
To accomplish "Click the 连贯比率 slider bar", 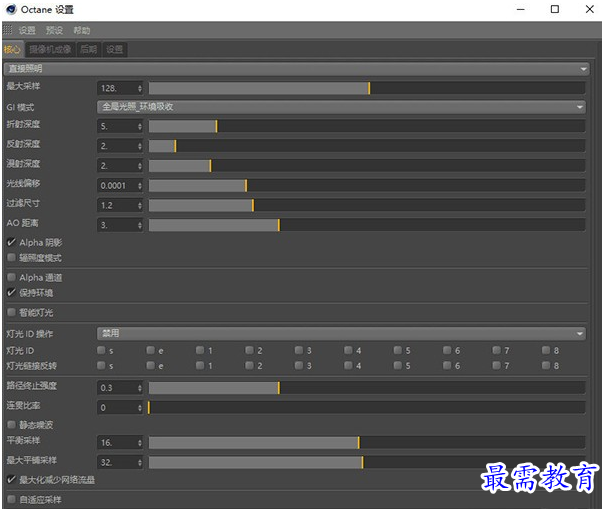I will 367,408.
